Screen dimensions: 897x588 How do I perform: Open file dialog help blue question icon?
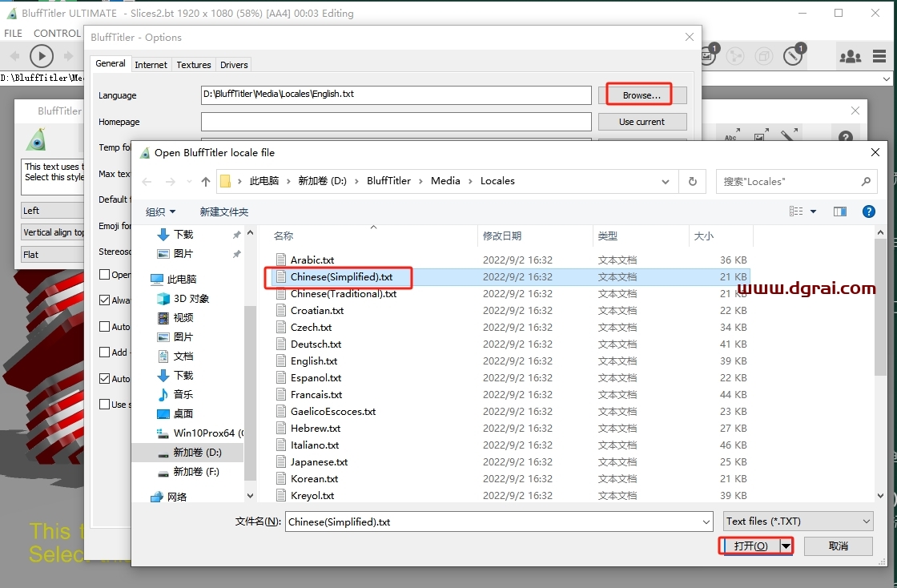coord(868,211)
